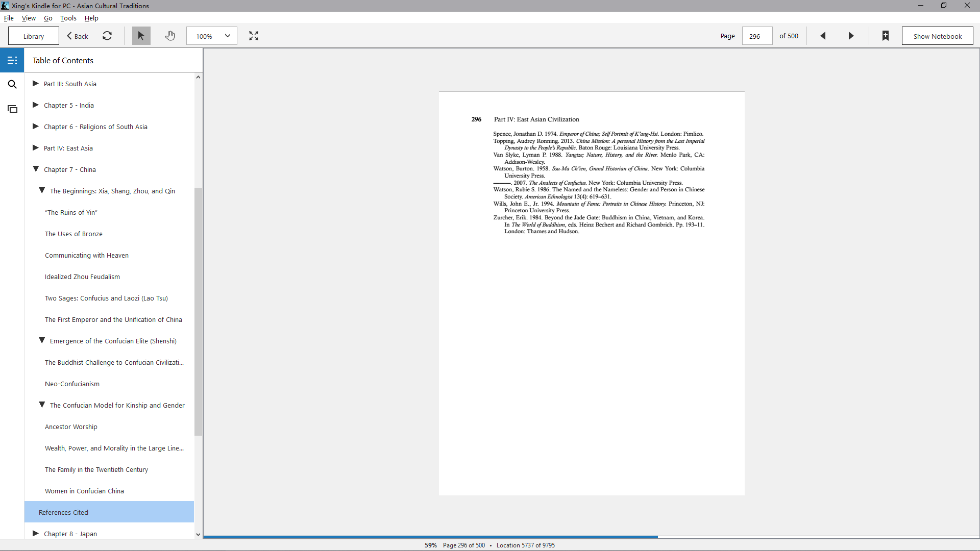Go to previous page arrow
980x551 pixels.
tap(823, 36)
